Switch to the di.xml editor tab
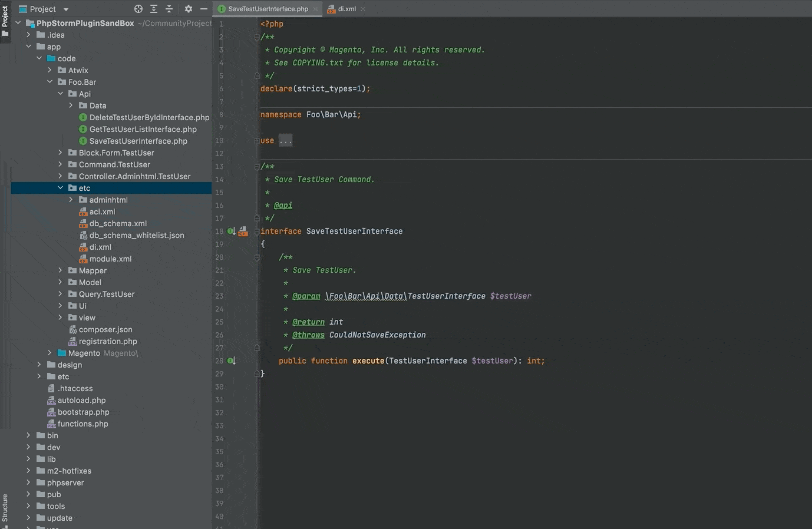812x529 pixels. (346, 9)
